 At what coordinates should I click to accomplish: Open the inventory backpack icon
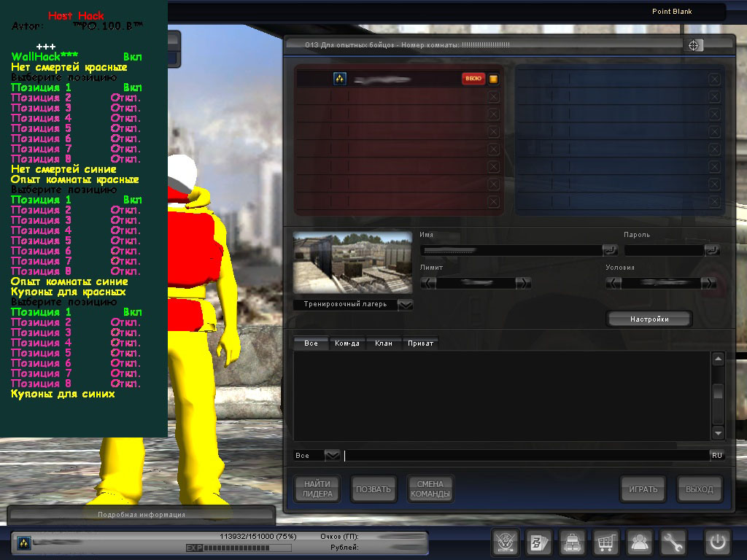pyautogui.click(x=572, y=542)
